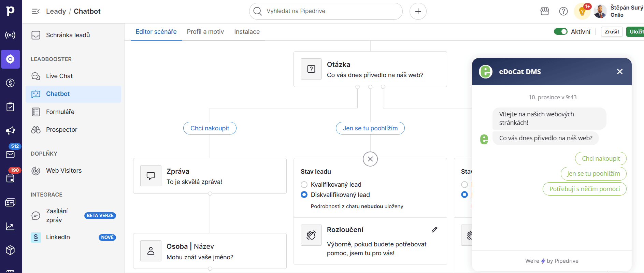
Task: Open the Pipedrive logo home
Action: 11,11
